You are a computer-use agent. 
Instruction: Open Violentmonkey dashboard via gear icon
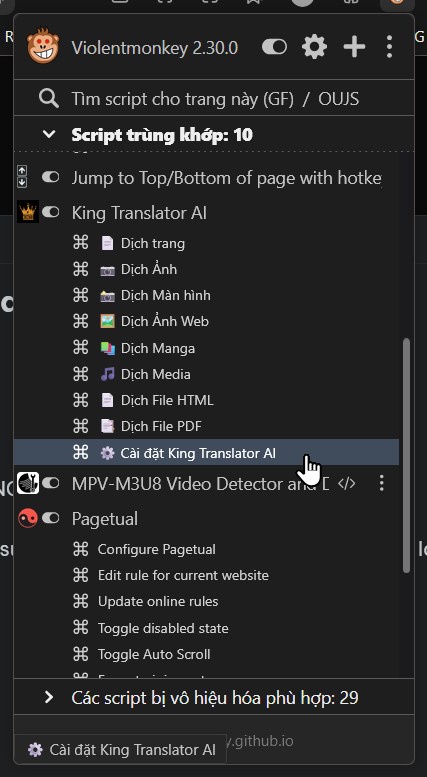314,47
